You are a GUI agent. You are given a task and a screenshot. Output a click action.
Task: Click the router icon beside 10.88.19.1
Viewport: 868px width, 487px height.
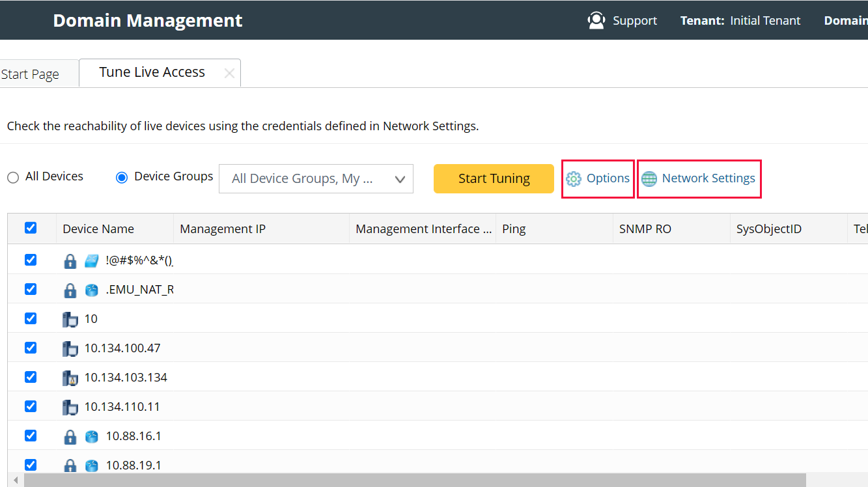point(91,465)
